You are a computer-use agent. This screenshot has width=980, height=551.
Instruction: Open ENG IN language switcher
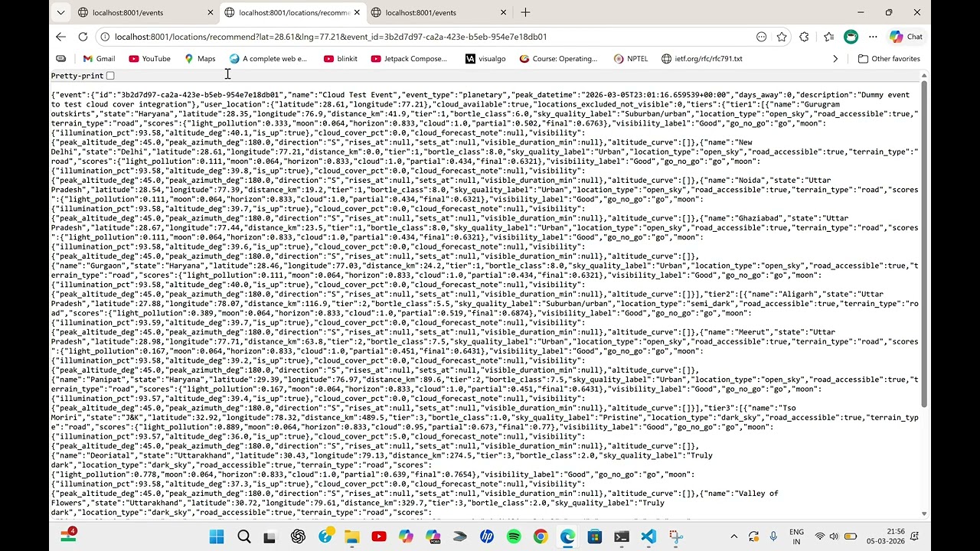coord(796,536)
